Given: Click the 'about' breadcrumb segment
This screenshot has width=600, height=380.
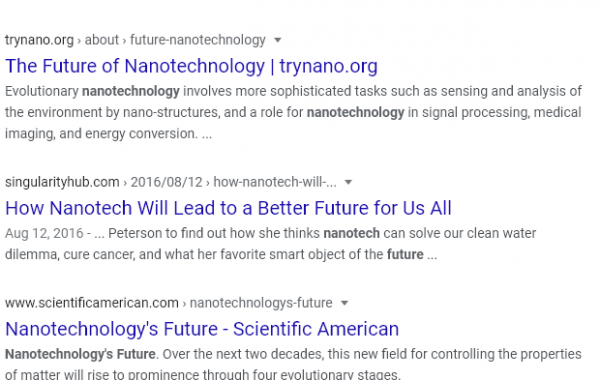Looking at the screenshot, I should point(101,40).
